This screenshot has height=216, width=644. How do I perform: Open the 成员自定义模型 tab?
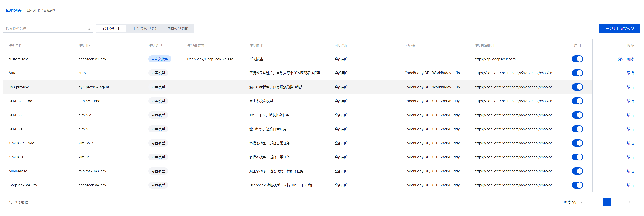pyautogui.click(x=41, y=11)
